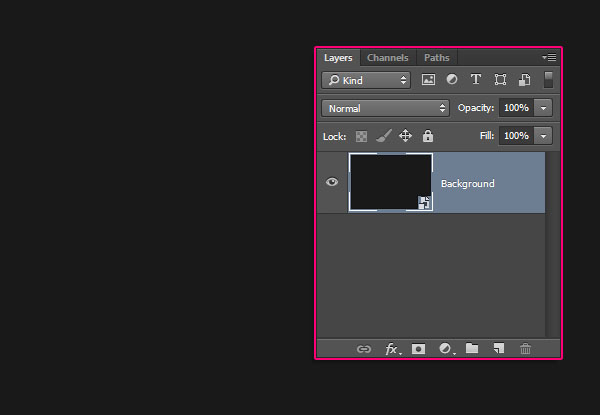Open the layer style fx menu
The width and height of the screenshot is (600, 415).
[x=392, y=349]
